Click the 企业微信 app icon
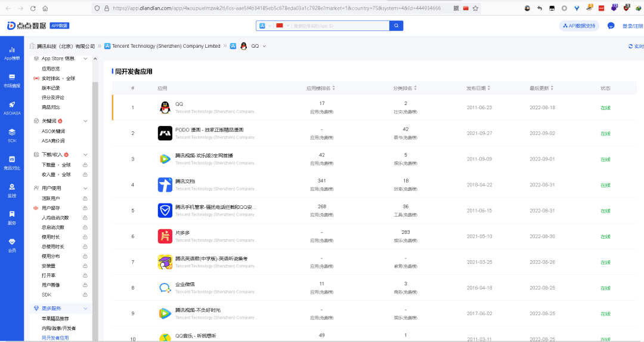The width and height of the screenshot is (644, 342). [165, 288]
